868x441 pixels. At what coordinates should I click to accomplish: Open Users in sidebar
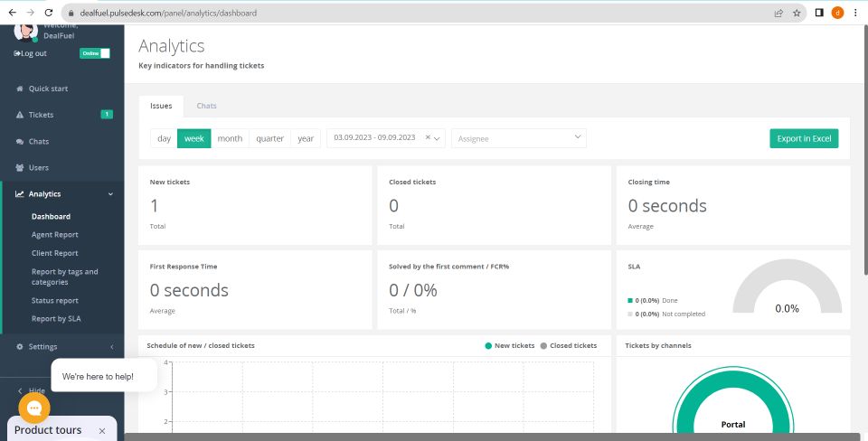[x=39, y=168]
